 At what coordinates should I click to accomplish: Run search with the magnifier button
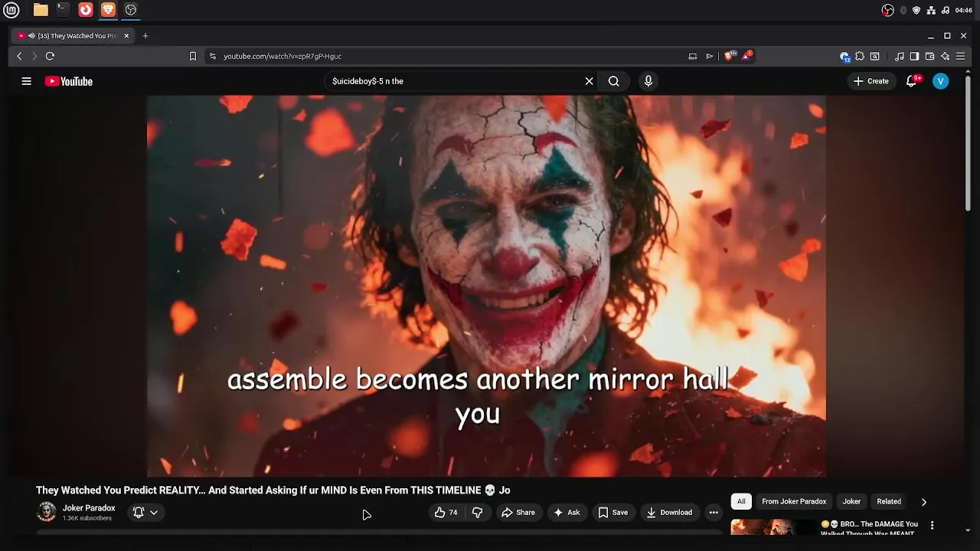click(614, 81)
